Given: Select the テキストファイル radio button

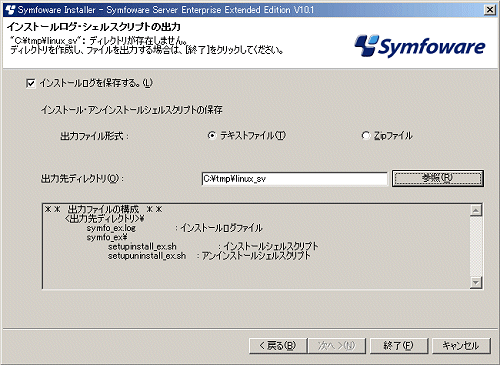Looking at the screenshot, I should (212, 136).
